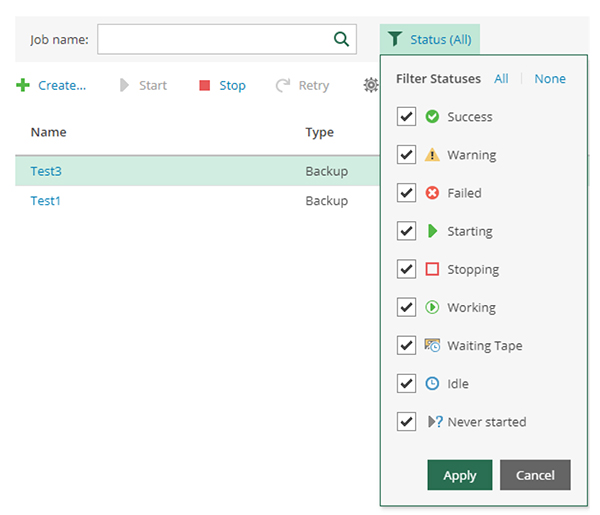Collapse the Status (All) filter dropdown
The image size is (600, 515).
430,39
